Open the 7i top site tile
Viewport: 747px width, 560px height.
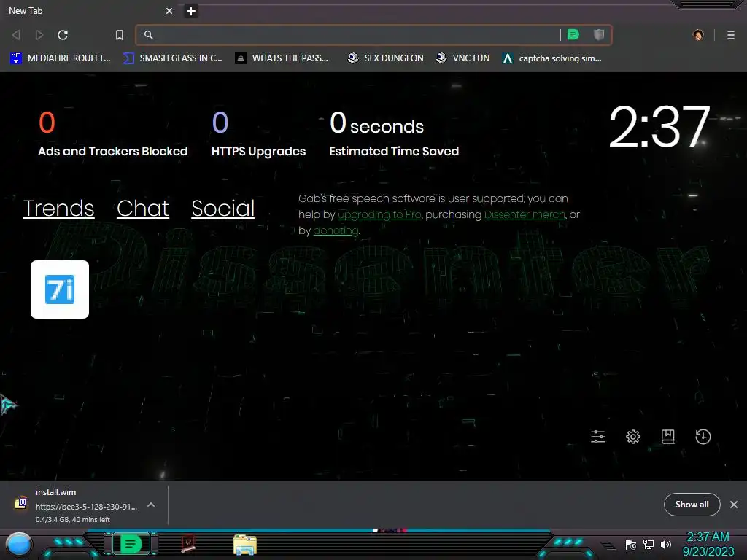tap(60, 289)
